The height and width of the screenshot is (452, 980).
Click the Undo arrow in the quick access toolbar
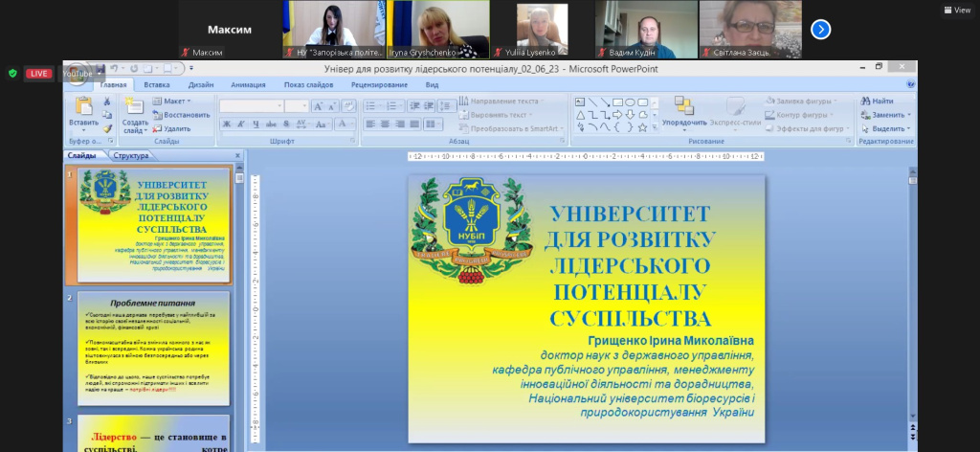tap(114, 68)
